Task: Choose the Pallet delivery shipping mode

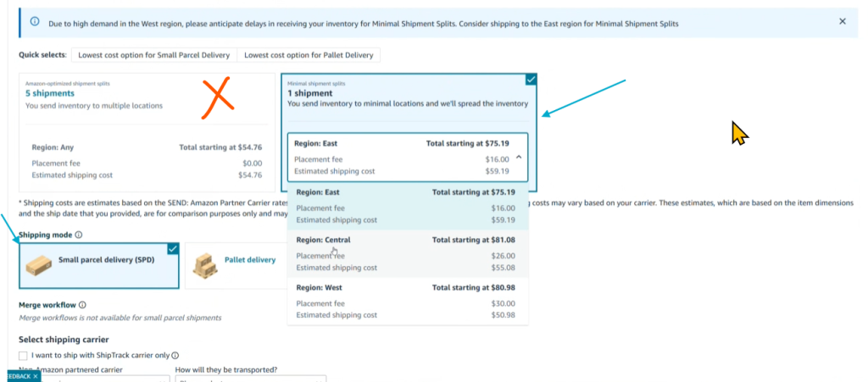Action: (249, 260)
